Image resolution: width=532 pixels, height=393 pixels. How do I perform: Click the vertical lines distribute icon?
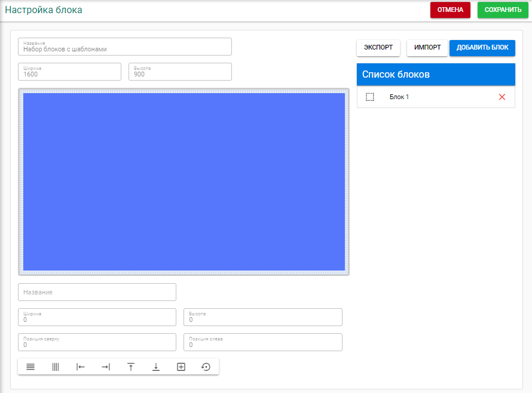click(56, 367)
